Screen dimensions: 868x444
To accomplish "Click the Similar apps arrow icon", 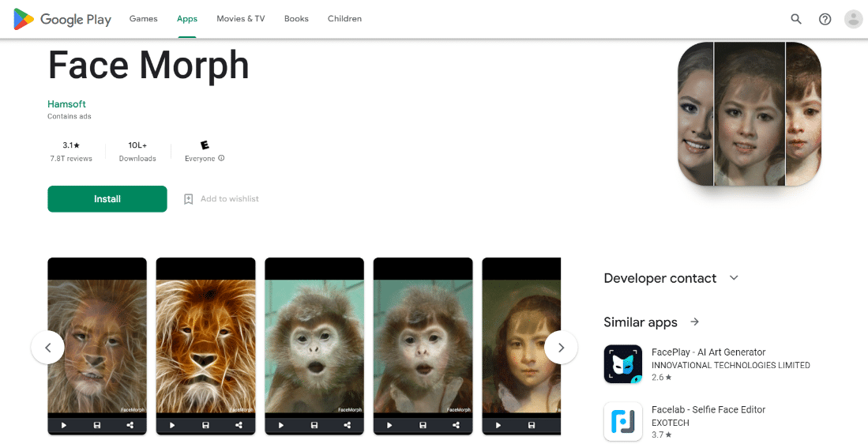I will (x=695, y=322).
